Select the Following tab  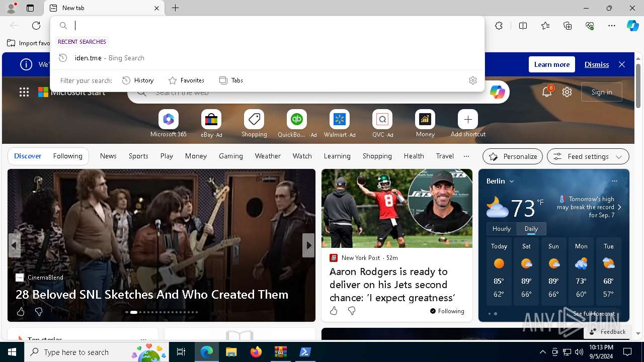click(x=67, y=156)
